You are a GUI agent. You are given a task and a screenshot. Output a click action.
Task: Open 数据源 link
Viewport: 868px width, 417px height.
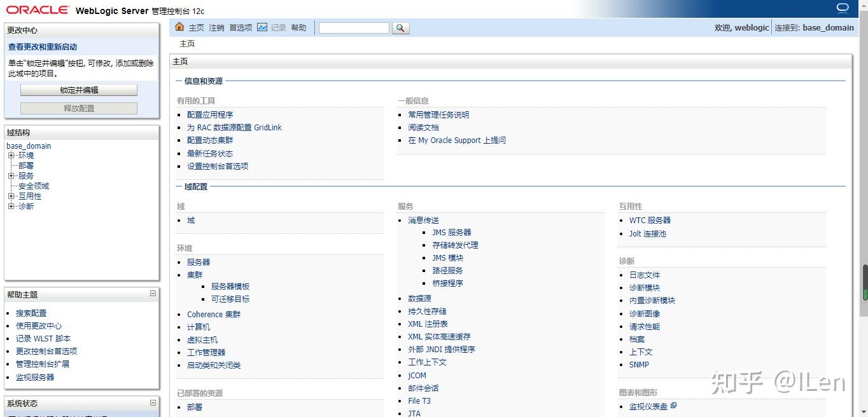[x=419, y=298]
